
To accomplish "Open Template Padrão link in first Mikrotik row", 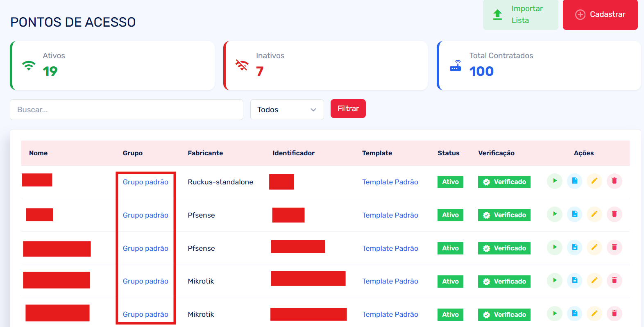I will pos(390,281).
